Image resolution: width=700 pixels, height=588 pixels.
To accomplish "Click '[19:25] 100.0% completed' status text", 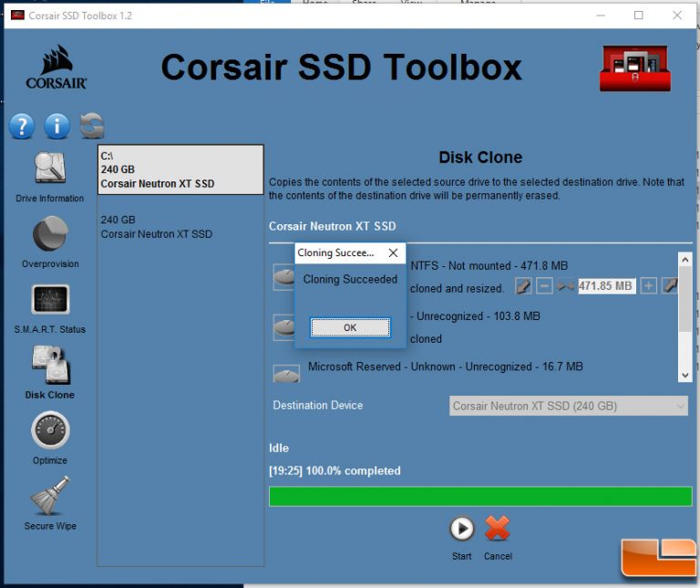I will coord(335,470).
